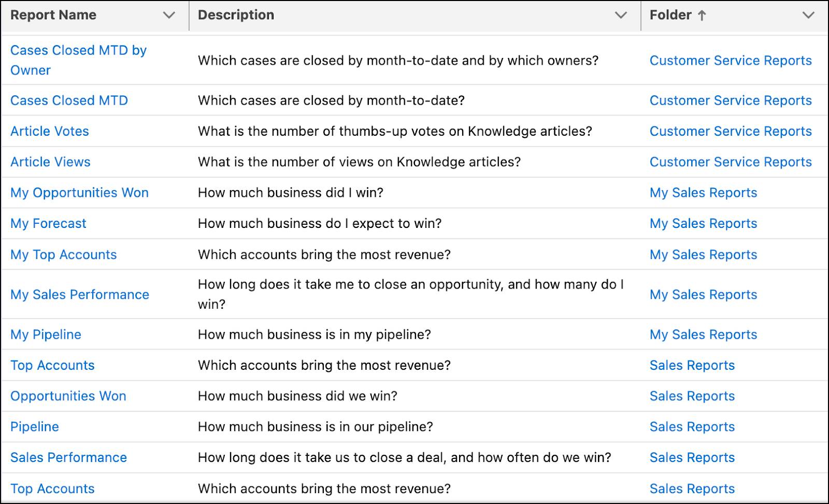
Task: Open the My Sales Performance report
Action: point(80,295)
